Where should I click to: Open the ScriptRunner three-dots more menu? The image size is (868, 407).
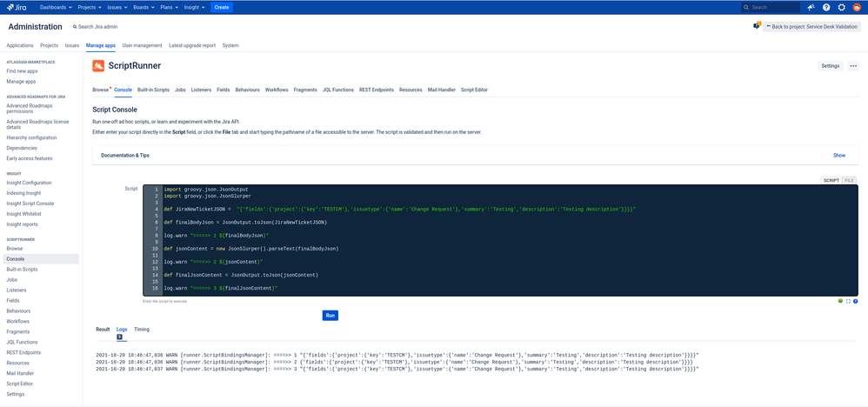pos(853,66)
